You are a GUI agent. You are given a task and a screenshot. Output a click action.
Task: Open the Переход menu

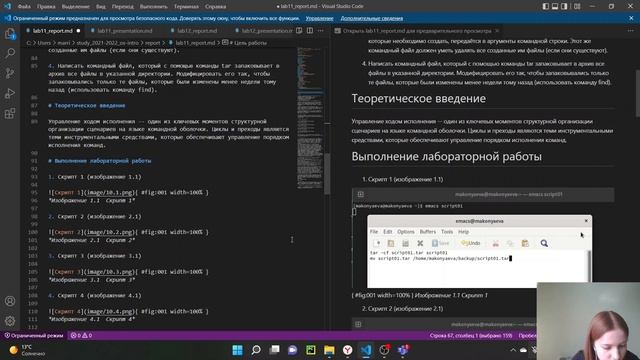pyautogui.click(x=122, y=7)
